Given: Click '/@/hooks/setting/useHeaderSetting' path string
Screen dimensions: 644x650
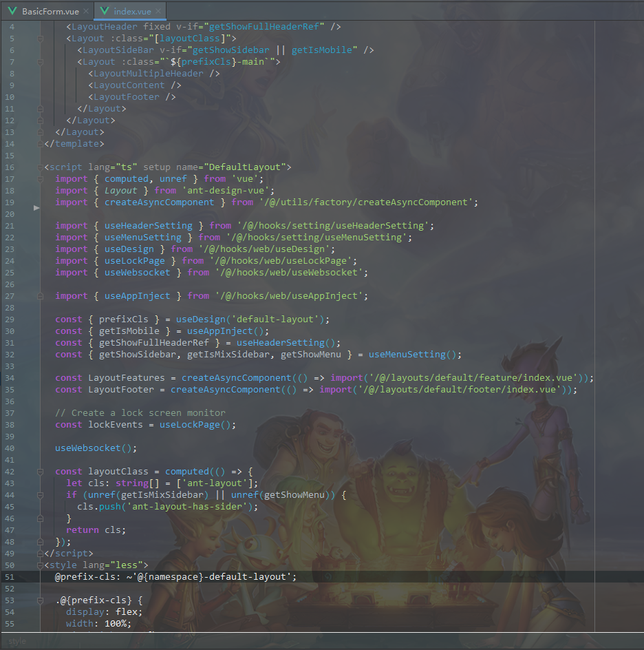Looking at the screenshot, I should click(x=334, y=226).
